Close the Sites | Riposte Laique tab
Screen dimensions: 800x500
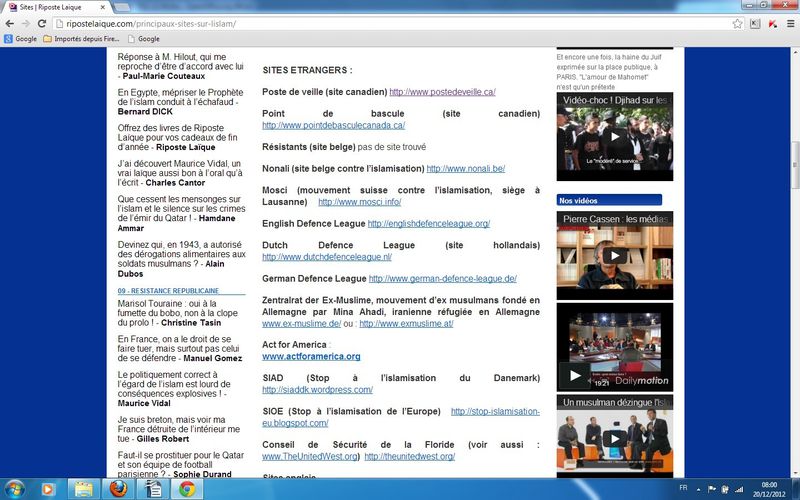tap(103, 7)
